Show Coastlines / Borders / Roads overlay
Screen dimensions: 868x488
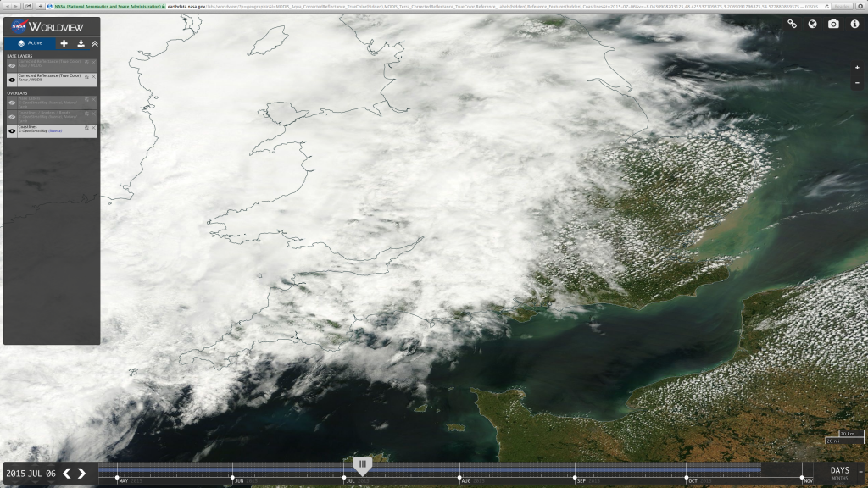pos(12,117)
